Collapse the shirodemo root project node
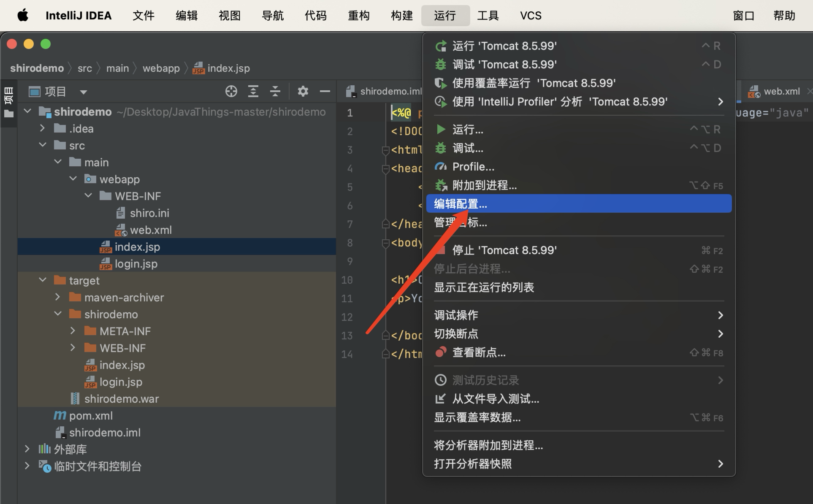 tap(27, 111)
